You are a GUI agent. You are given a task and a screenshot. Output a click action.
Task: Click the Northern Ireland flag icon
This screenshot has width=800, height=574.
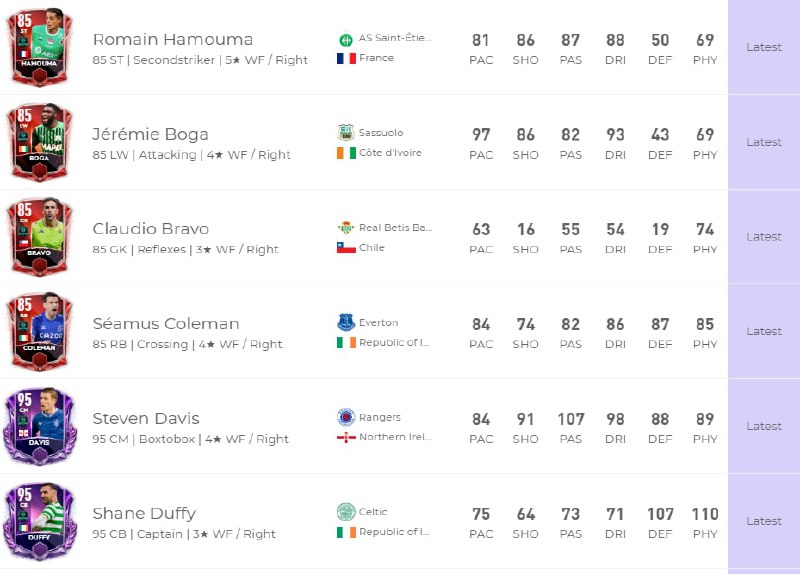click(x=346, y=437)
